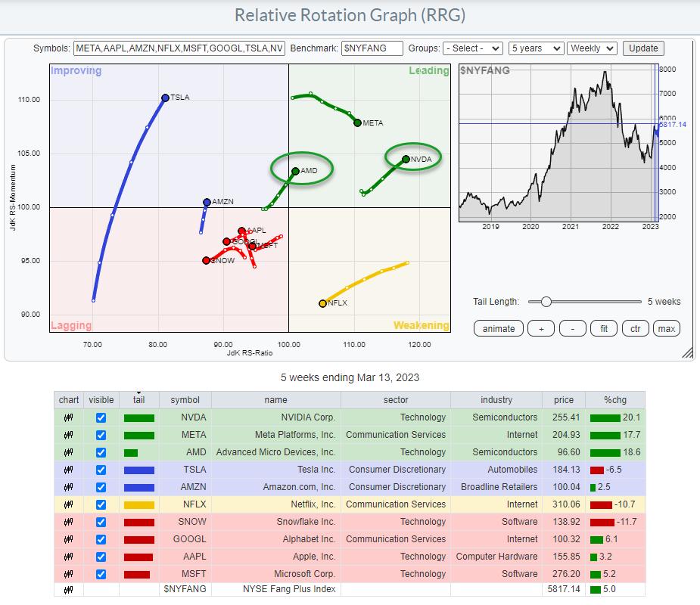Uncheck the visible checkbox for AMD
Viewport: 700px width, 605px height.
101,452
